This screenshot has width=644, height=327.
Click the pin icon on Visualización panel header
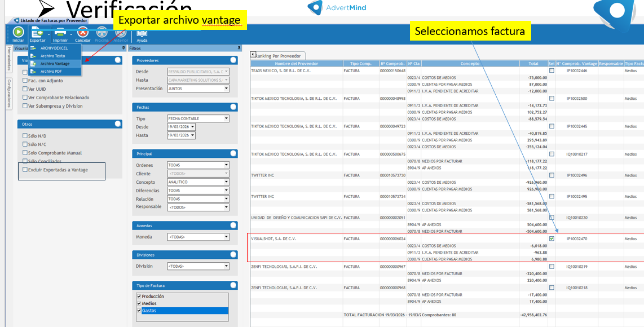(x=123, y=48)
